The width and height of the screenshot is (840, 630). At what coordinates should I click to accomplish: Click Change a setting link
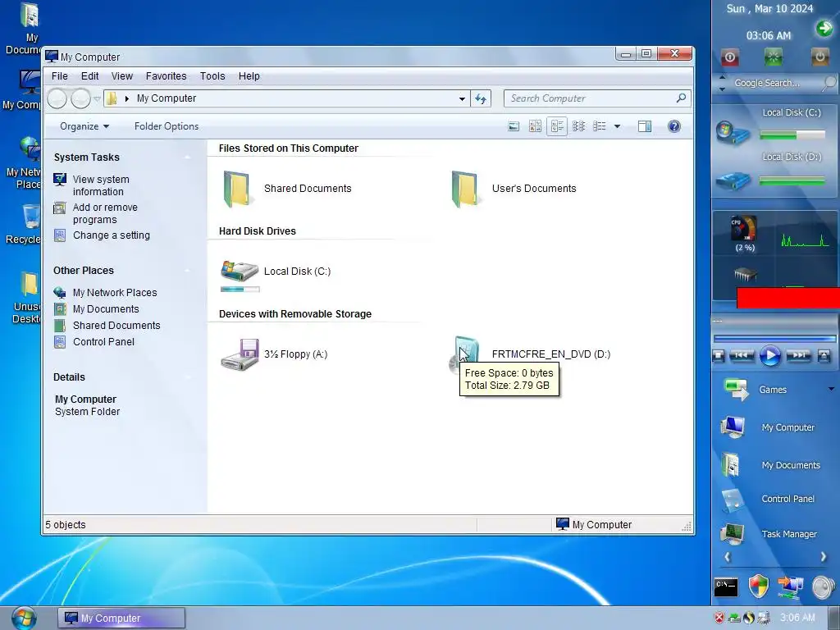[112, 235]
